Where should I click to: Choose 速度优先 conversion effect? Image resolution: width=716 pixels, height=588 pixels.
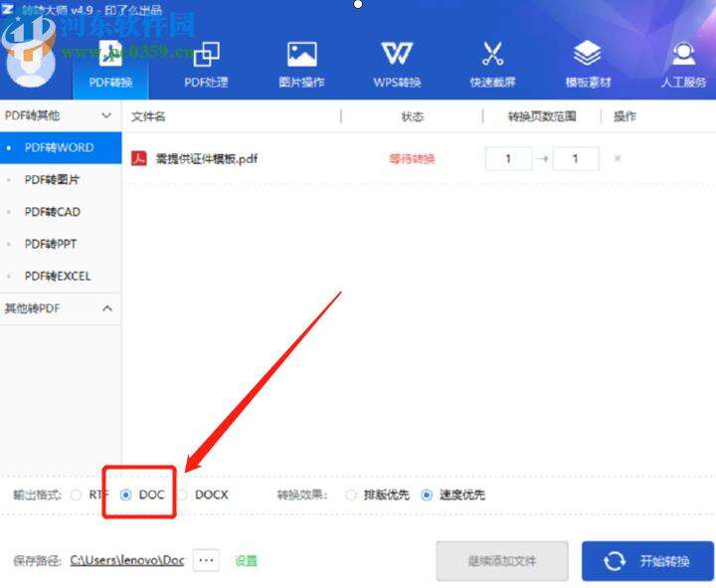tap(427, 494)
